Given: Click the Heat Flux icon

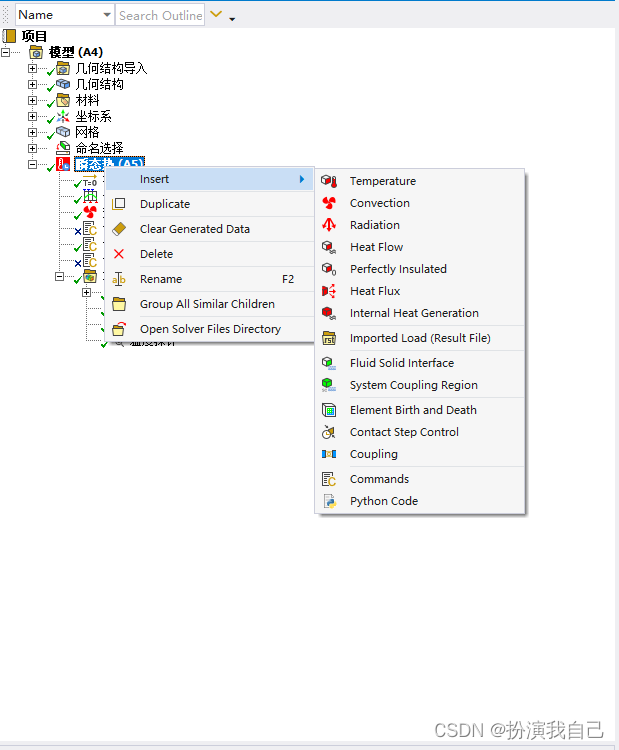Looking at the screenshot, I should [x=329, y=291].
